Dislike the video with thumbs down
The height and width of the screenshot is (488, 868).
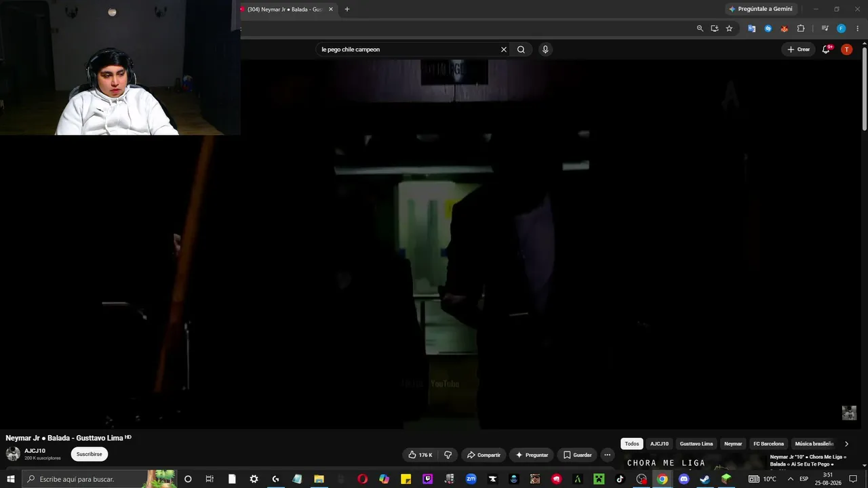pos(448,455)
